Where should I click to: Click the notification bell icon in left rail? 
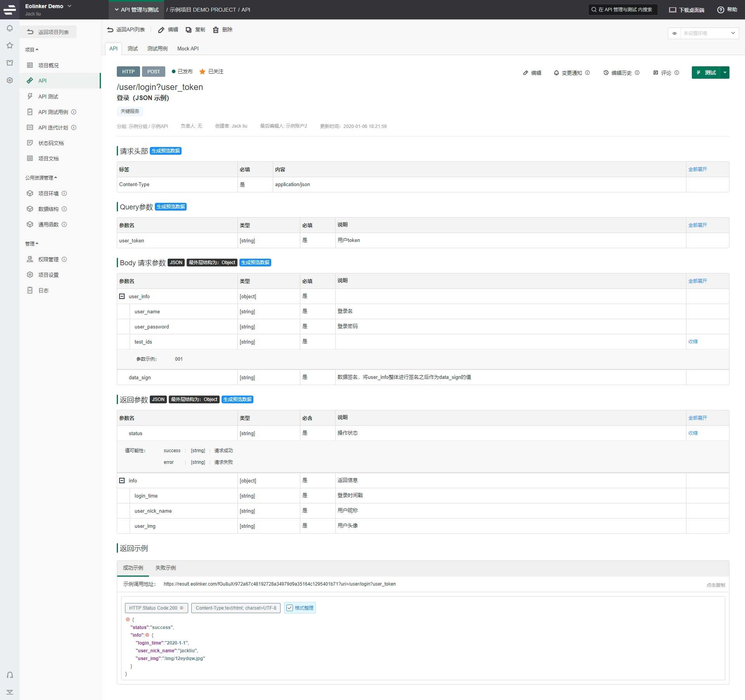pyautogui.click(x=10, y=28)
